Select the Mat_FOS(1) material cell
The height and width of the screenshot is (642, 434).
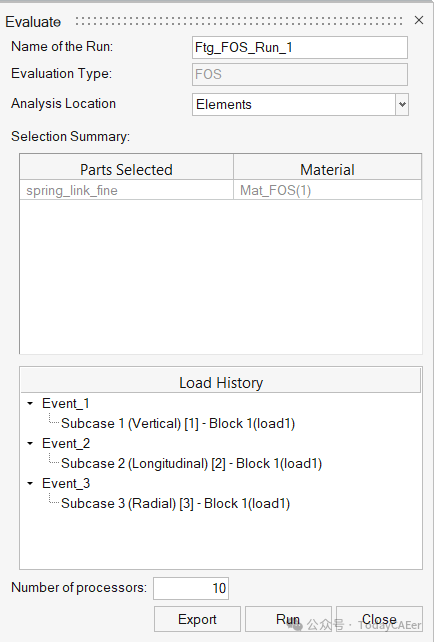328,190
